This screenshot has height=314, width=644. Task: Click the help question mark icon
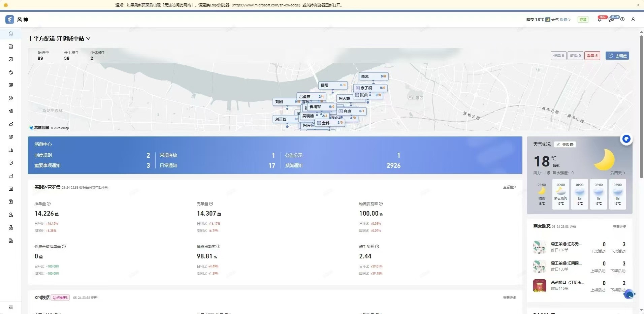622,20
